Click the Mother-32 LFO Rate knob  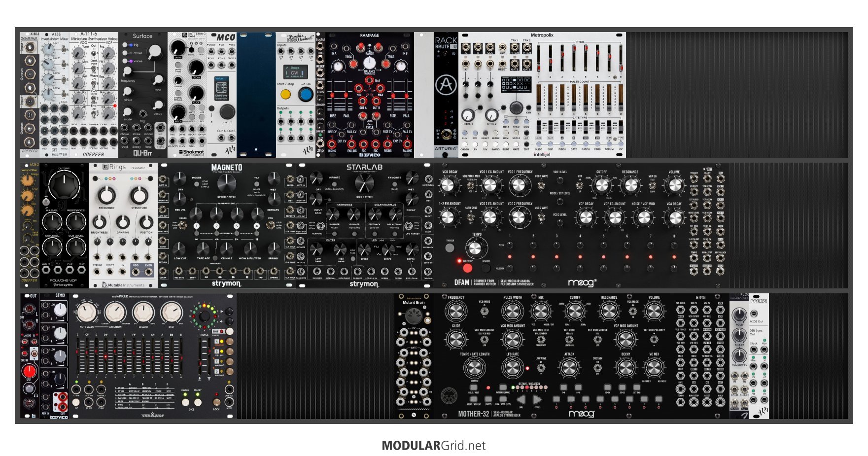[513, 368]
